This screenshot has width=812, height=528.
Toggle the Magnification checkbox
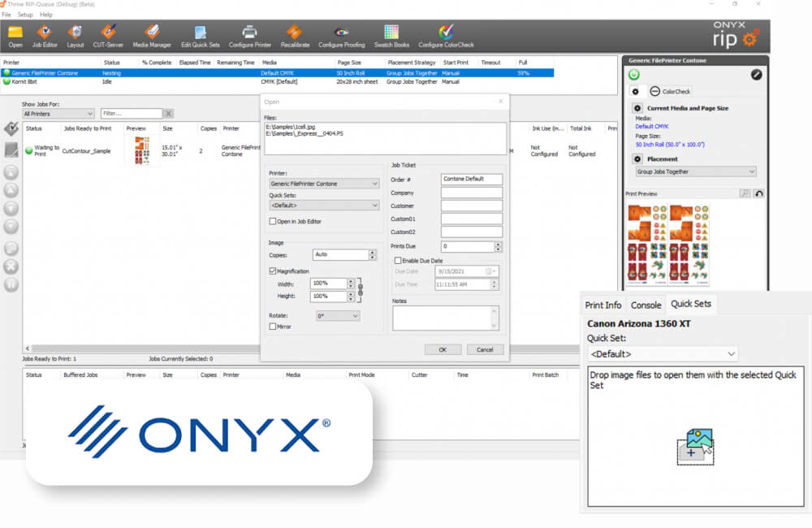tap(272, 271)
